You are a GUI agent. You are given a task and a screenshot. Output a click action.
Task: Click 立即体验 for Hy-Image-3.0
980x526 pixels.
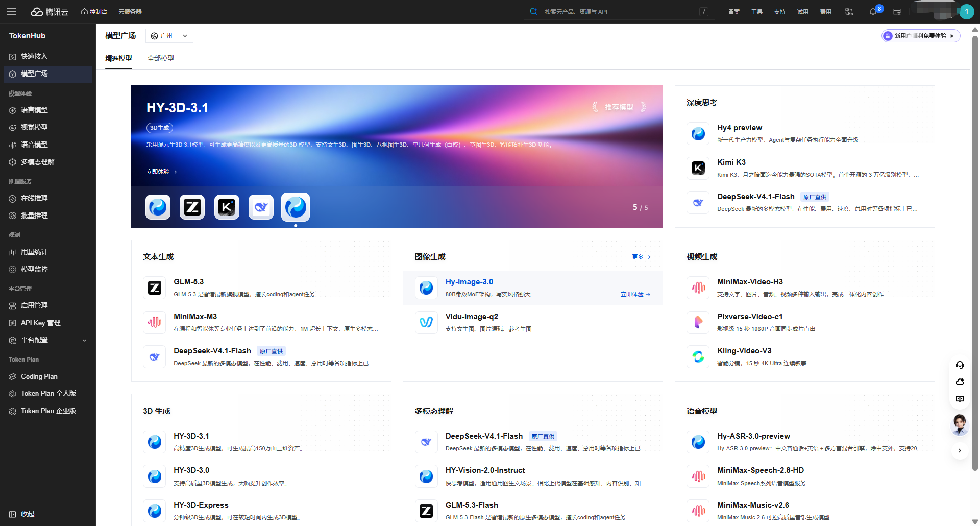(x=635, y=294)
